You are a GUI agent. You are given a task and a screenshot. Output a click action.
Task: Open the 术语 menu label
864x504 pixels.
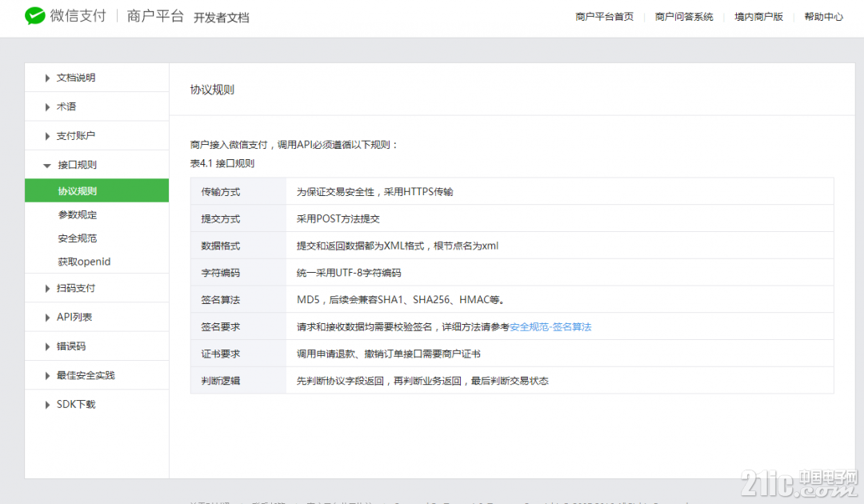pyautogui.click(x=66, y=106)
